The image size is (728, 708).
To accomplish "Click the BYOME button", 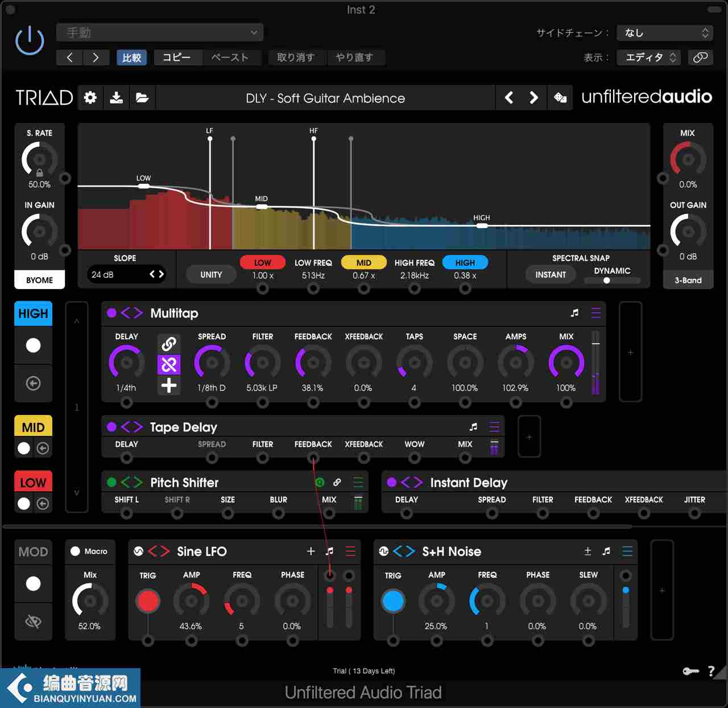I will (39, 280).
